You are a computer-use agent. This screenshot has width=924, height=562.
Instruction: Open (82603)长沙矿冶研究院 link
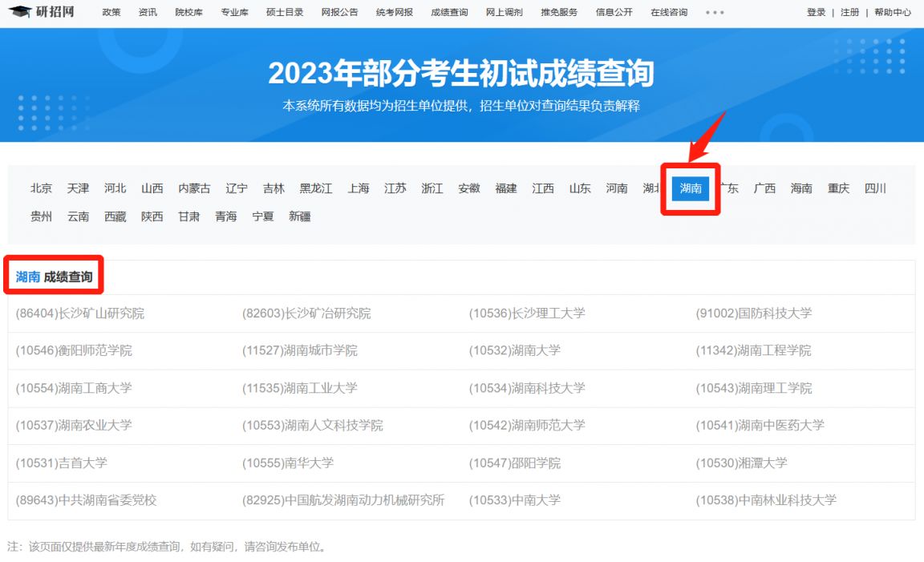(306, 313)
